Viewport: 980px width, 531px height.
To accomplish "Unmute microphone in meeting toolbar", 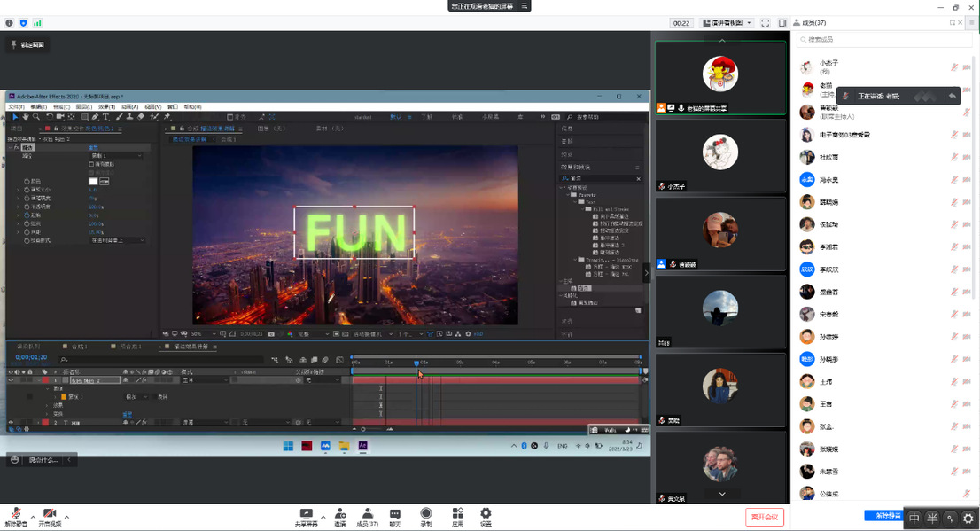I will [15, 513].
